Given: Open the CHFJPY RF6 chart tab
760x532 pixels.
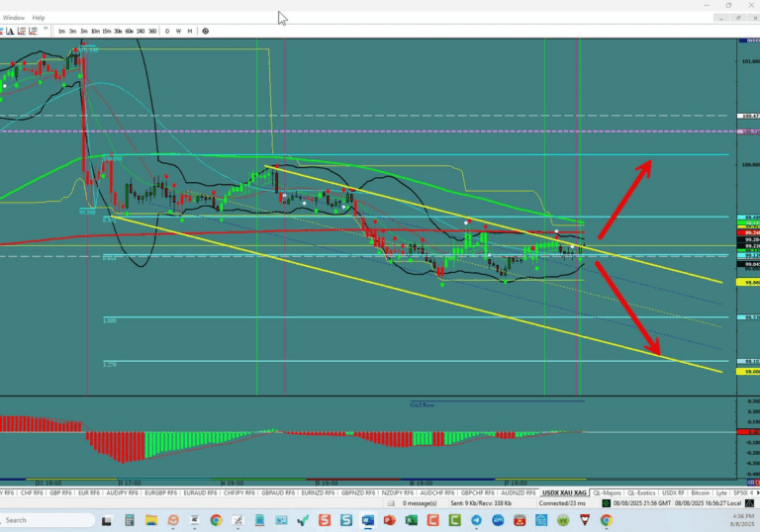Looking at the screenshot, I should (x=238, y=492).
